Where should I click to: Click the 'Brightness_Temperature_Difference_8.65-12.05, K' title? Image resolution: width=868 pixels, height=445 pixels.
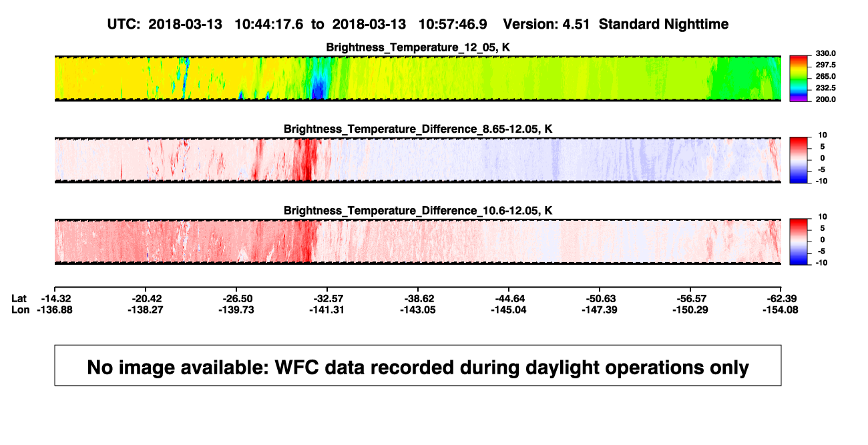418,129
